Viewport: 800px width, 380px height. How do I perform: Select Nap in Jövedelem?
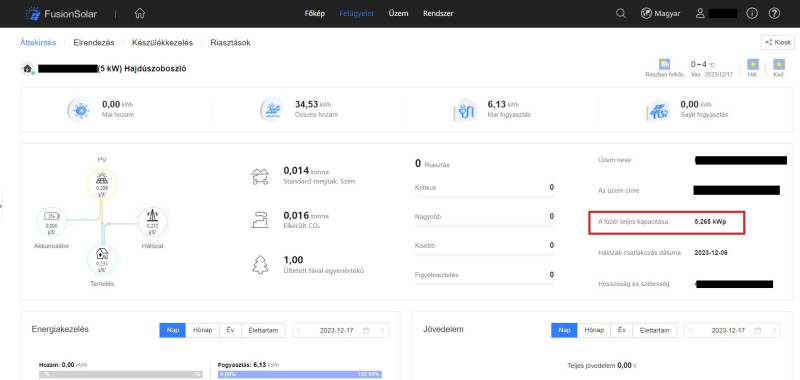point(564,330)
